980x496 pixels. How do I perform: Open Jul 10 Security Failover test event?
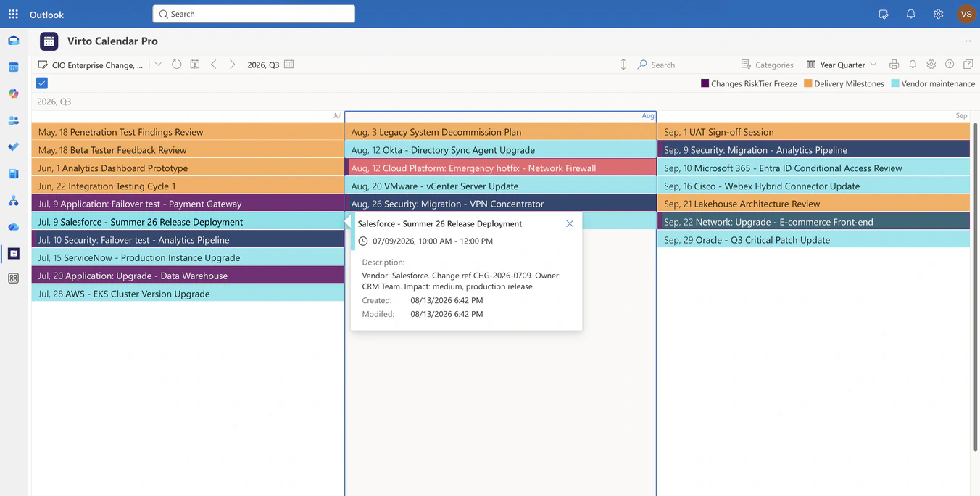coord(188,240)
